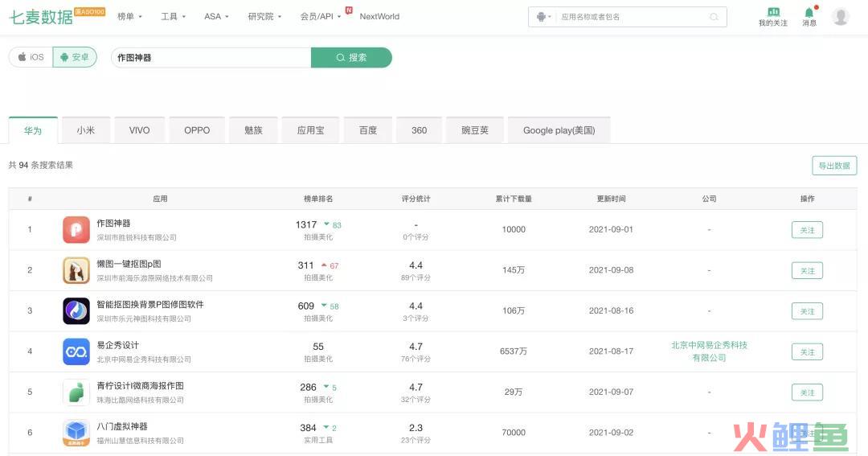Select the iOS platform toggle
The image size is (868, 456).
click(31, 57)
